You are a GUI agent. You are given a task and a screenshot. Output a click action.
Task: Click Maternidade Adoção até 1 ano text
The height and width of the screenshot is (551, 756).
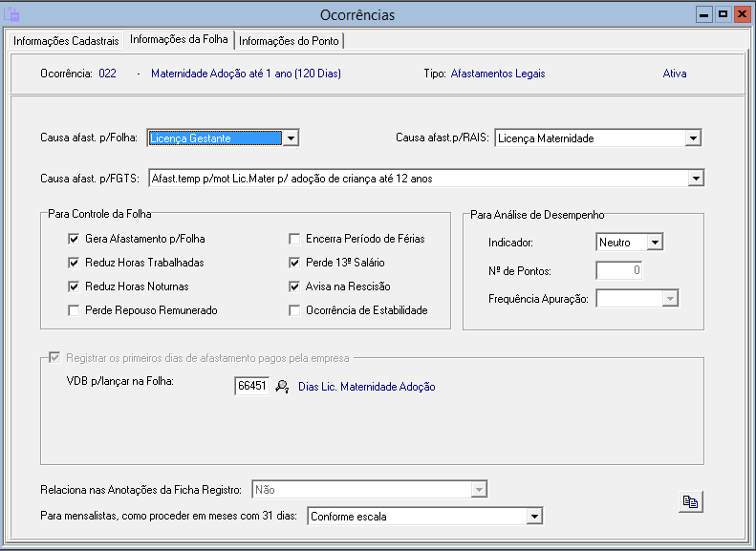pos(246,74)
